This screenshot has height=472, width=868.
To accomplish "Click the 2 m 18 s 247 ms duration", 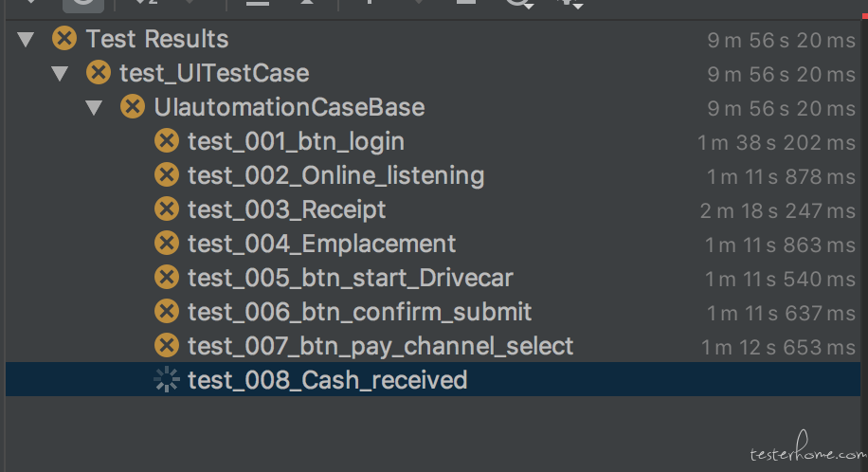I will click(778, 210).
